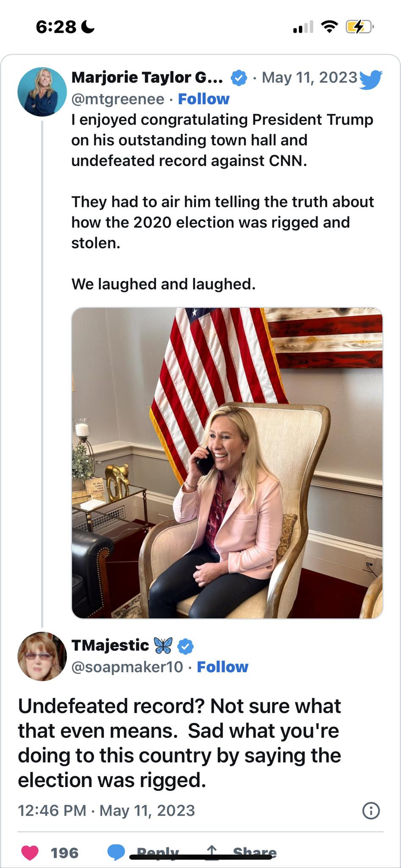Open TMajestic's profile picture
This screenshot has width=401, height=868.
[x=42, y=656]
